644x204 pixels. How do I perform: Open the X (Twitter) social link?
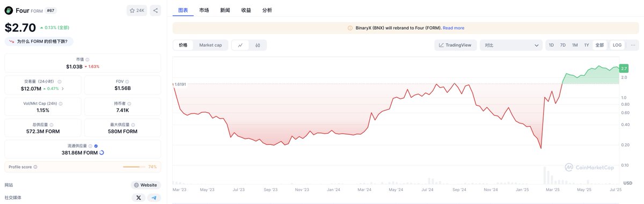(x=139, y=198)
